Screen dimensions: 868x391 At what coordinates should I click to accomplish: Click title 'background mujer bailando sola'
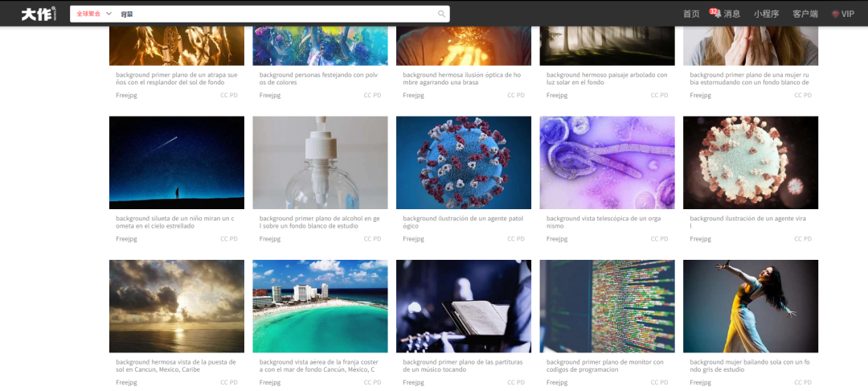coord(750,365)
